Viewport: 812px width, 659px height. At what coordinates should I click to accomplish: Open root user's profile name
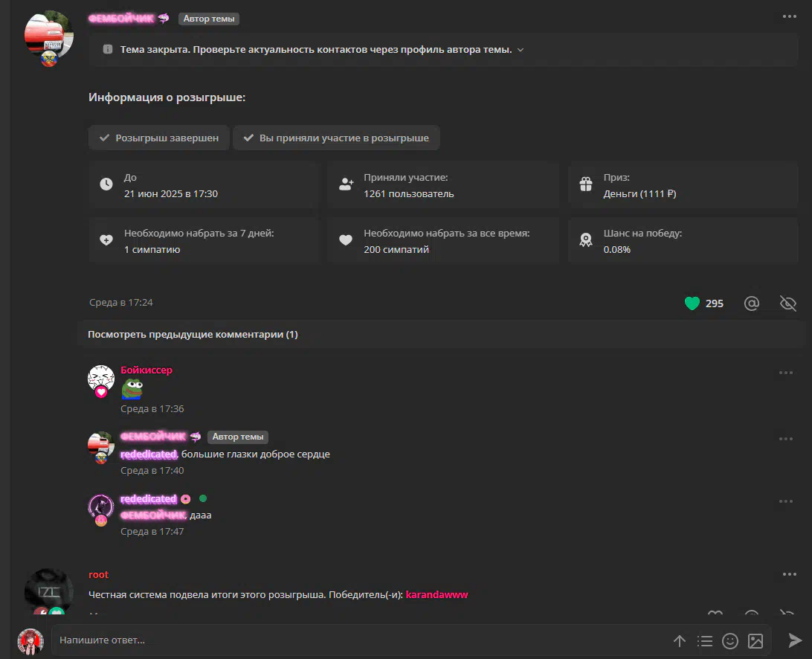(x=98, y=574)
